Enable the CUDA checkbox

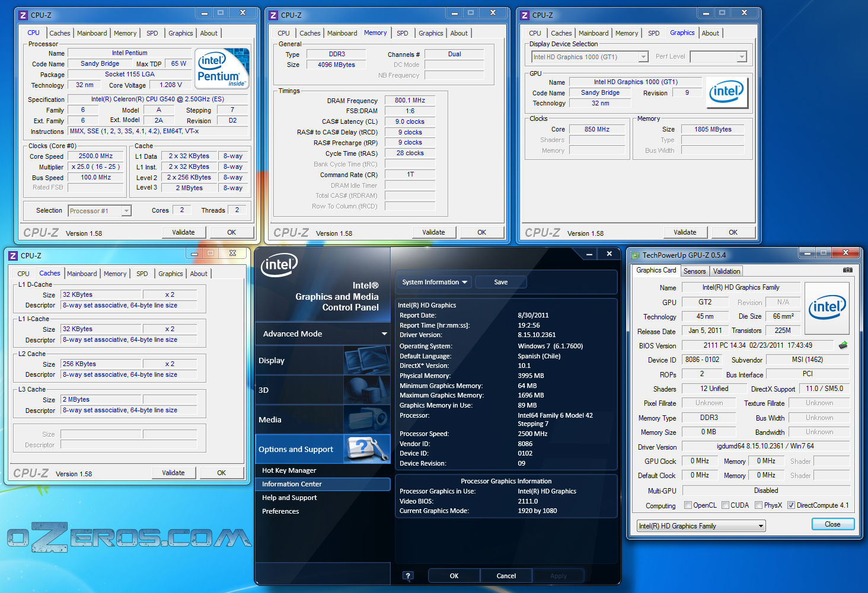(725, 505)
